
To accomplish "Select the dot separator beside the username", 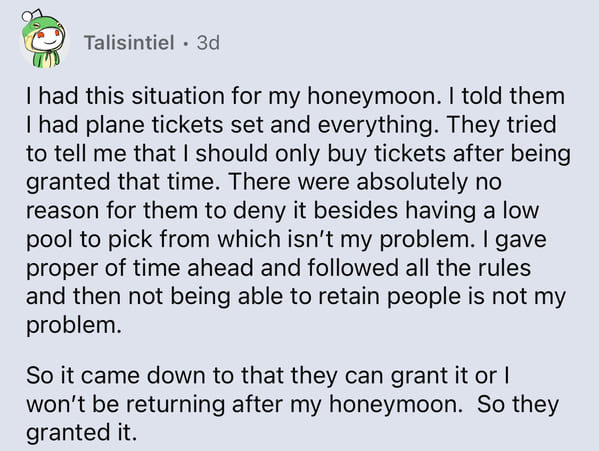I will [x=186, y=43].
